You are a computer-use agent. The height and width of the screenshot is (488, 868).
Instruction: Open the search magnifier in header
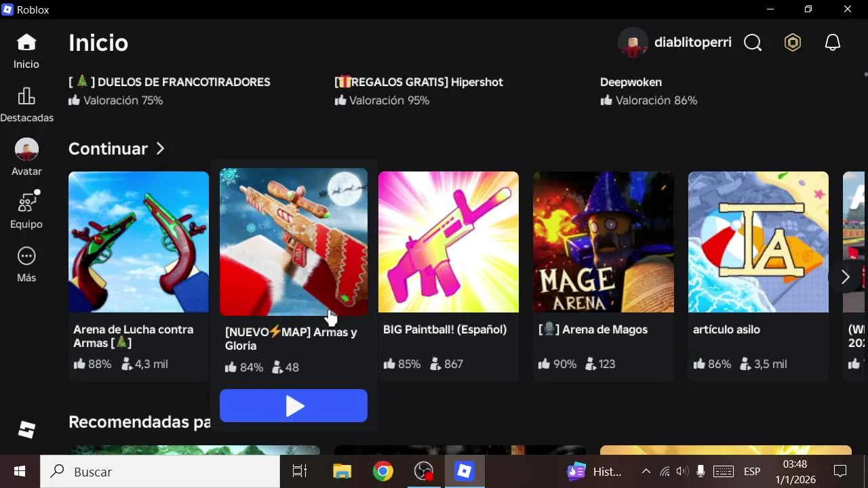pos(753,43)
